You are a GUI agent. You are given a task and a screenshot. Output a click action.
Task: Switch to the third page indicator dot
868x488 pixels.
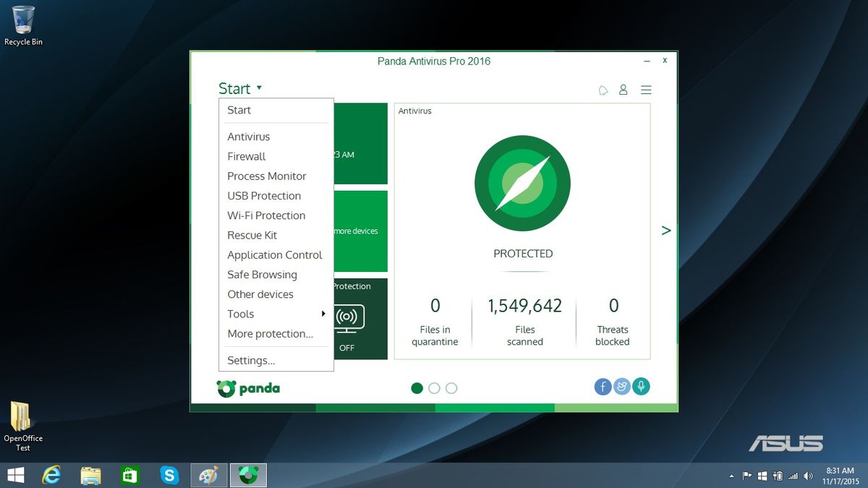coord(451,388)
